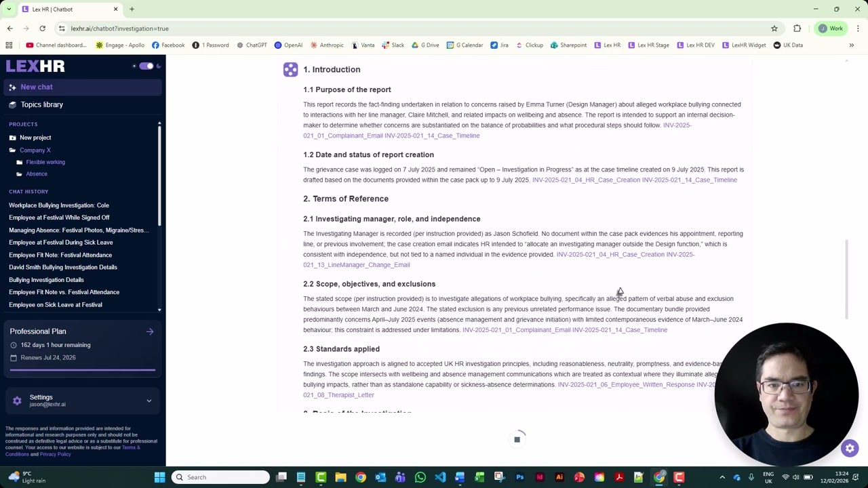
Task: Open the UK Data bookmark
Action: [x=788, y=45]
